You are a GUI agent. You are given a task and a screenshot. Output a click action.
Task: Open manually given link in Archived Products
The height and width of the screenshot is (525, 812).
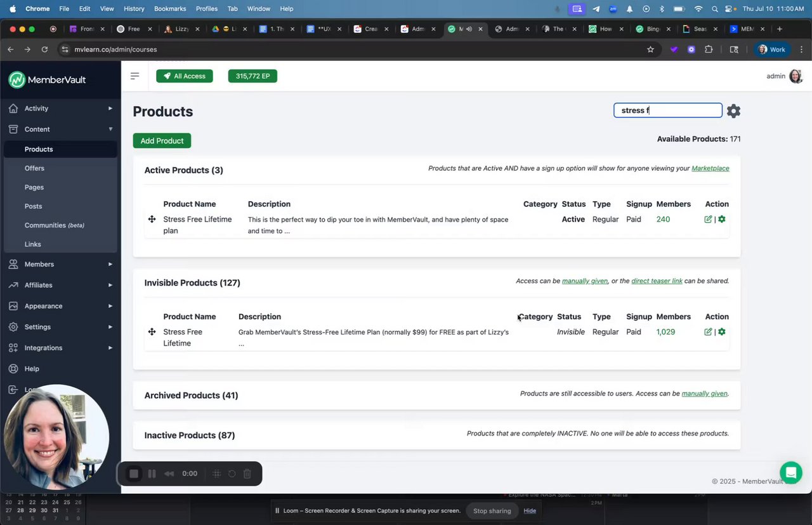click(x=704, y=394)
